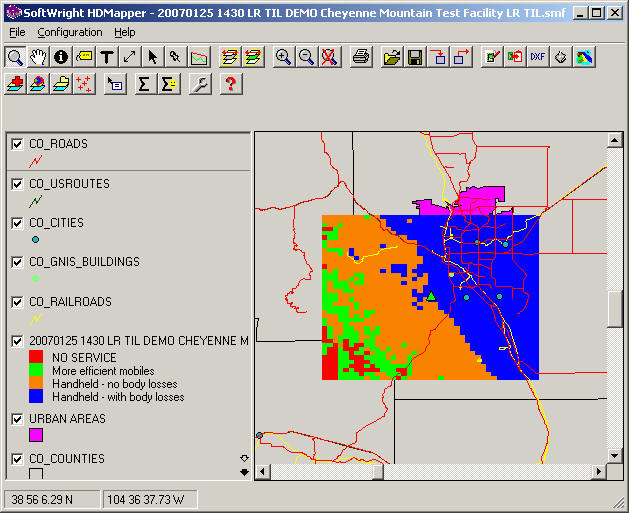Click the magenta URBAN AREAS swatch
Screen dimensions: 629x513
point(36,435)
